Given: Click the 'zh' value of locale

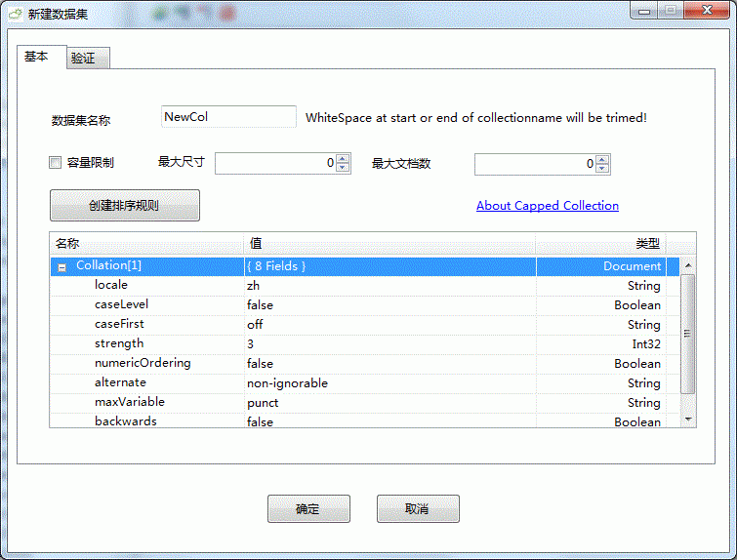Looking at the screenshot, I should pos(254,286).
